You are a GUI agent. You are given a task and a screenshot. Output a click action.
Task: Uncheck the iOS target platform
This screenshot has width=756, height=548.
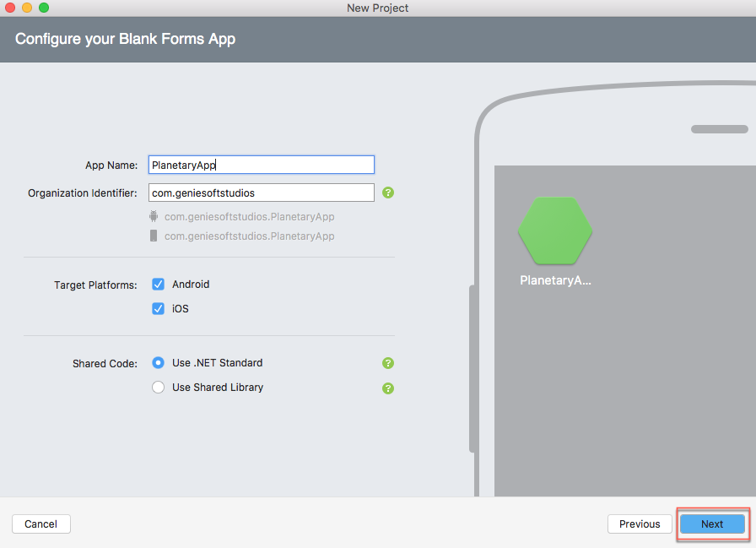tap(158, 308)
